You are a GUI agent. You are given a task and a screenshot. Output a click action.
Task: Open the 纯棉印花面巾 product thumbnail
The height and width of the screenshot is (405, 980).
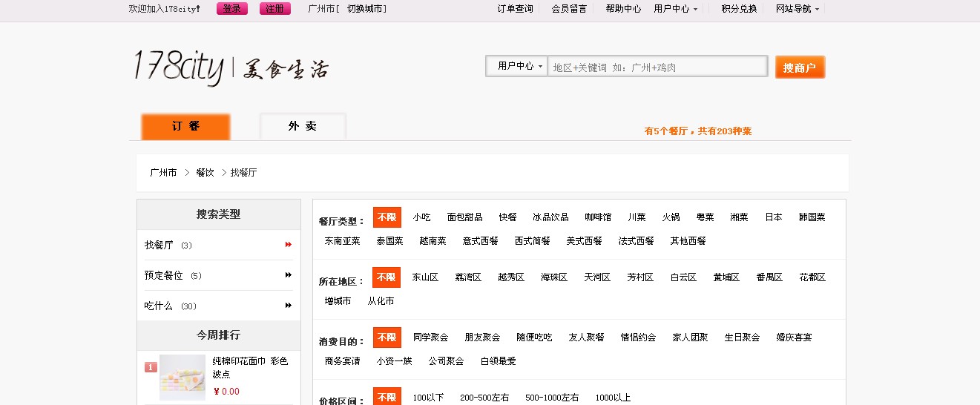tap(182, 378)
